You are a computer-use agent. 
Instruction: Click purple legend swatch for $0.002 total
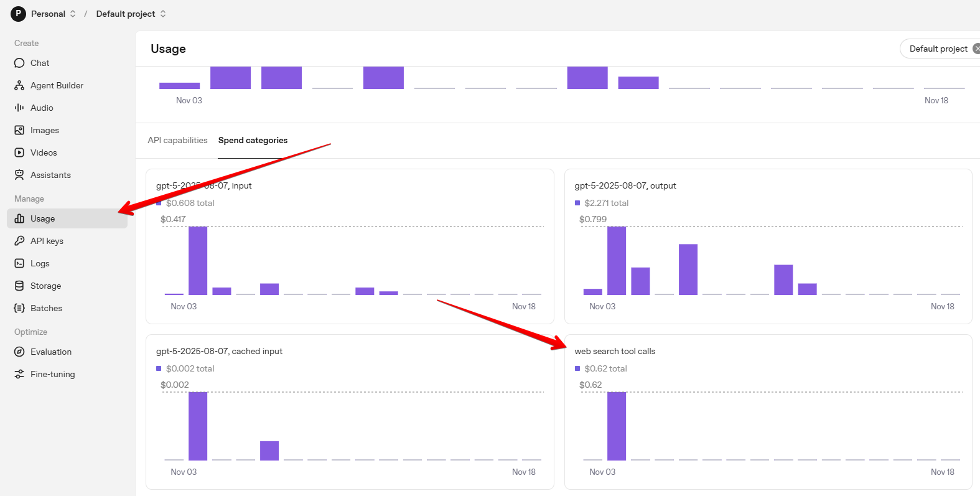[x=159, y=368]
